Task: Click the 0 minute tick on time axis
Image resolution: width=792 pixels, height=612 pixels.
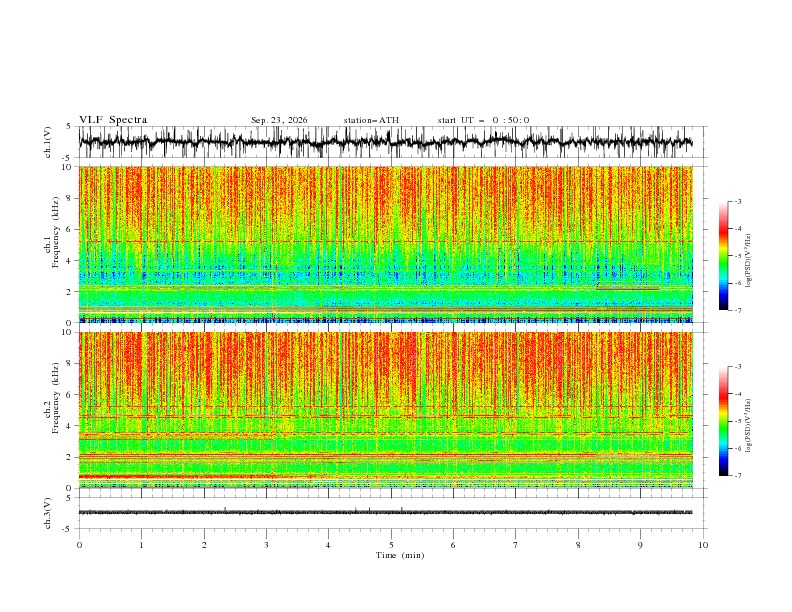Action: [x=79, y=545]
